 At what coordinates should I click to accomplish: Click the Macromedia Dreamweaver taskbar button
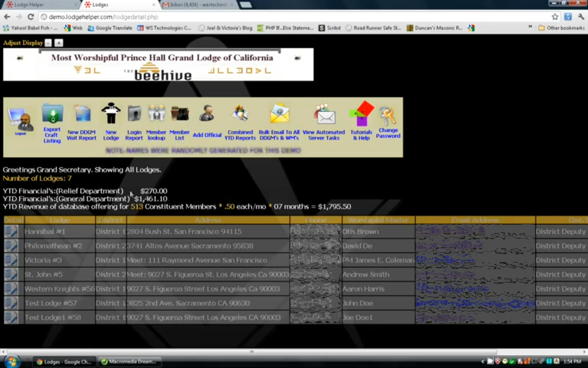131,361
